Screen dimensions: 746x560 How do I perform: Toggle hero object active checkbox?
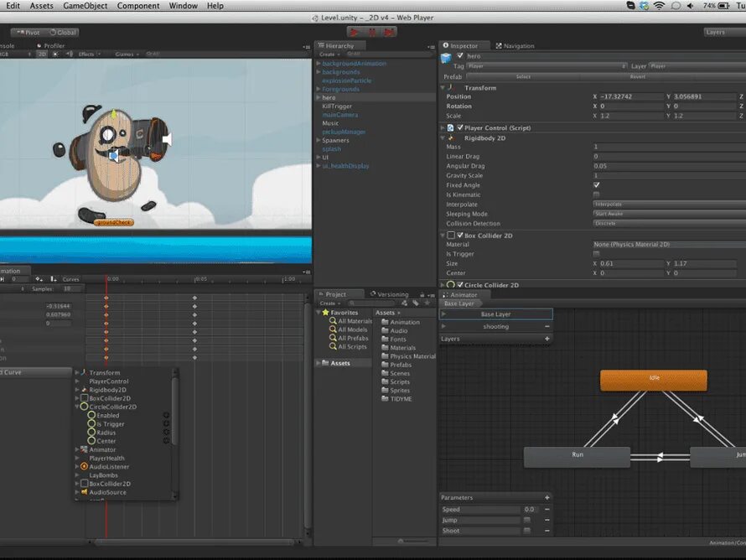pyautogui.click(x=460, y=55)
